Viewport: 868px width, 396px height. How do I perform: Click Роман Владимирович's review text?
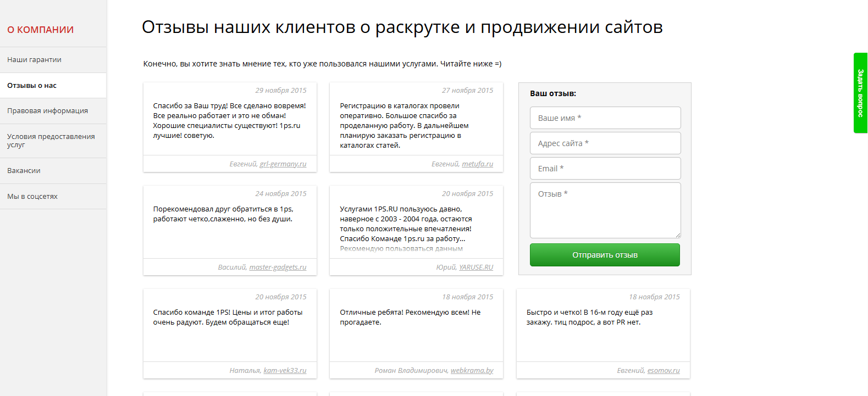[410, 317]
